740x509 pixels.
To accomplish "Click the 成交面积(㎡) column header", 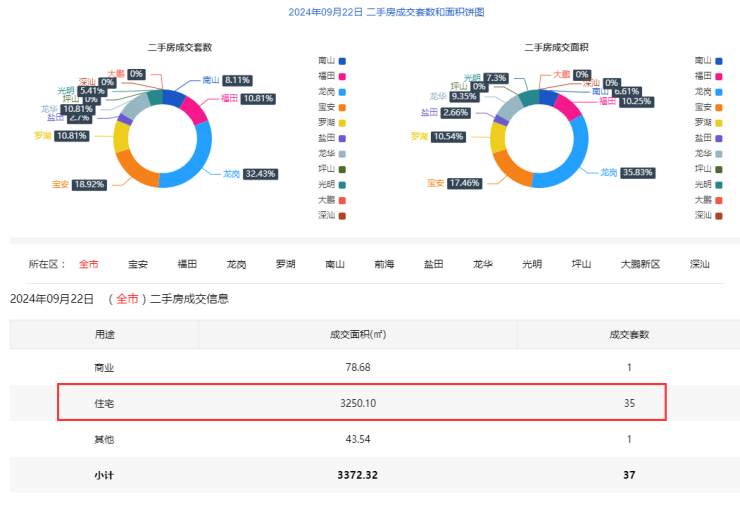I will pos(357,334).
